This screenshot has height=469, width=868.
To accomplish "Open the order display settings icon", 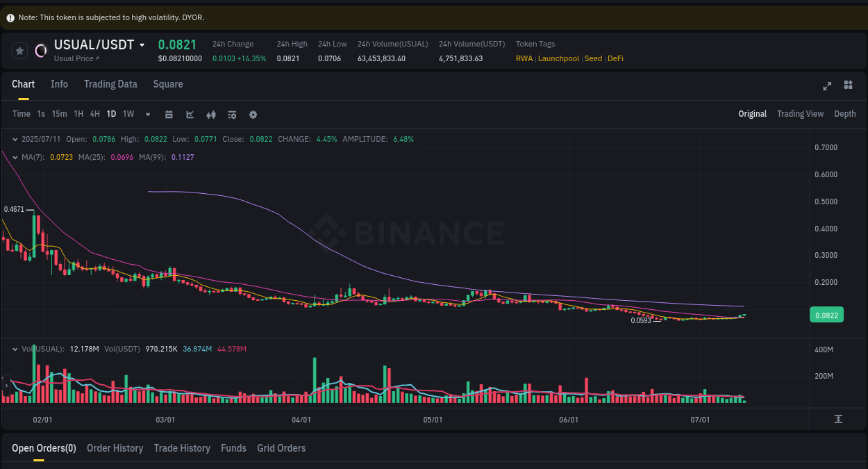I will 232,114.
